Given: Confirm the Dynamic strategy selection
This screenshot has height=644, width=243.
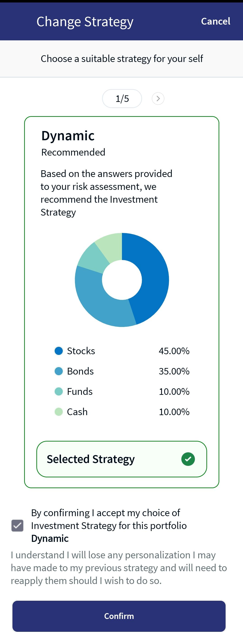Looking at the screenshot, I should click(119, 616).
